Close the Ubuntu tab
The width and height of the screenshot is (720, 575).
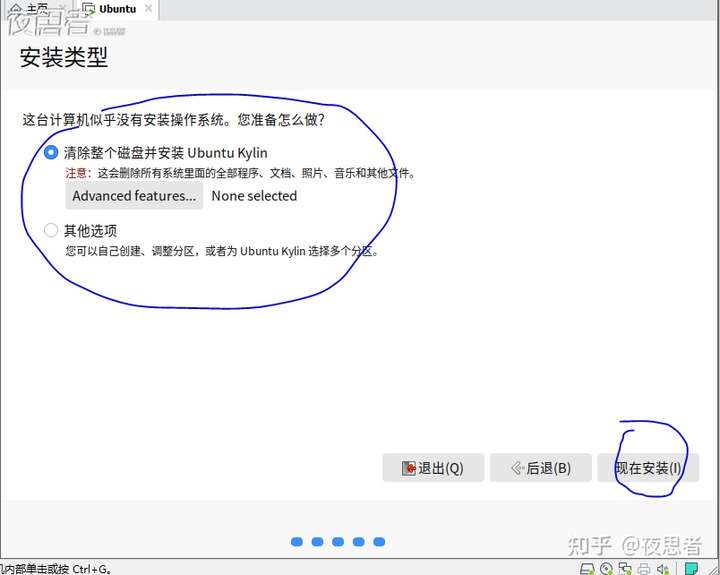tap(148, 8)
